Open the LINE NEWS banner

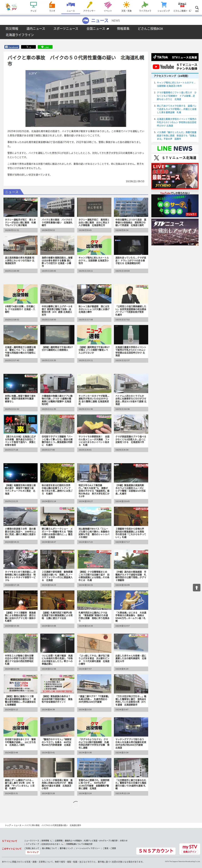tap(175, 149)
